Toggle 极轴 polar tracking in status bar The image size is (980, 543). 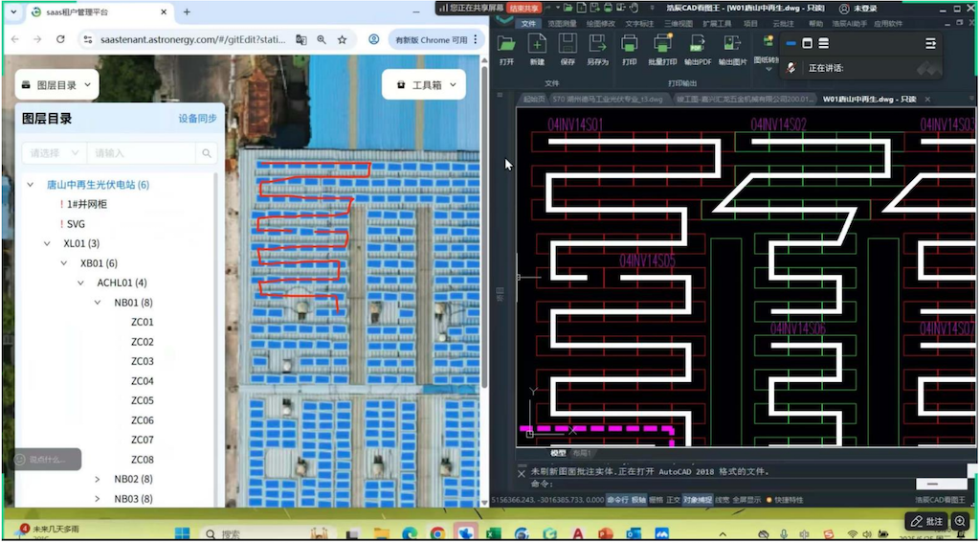pos(638,500)
